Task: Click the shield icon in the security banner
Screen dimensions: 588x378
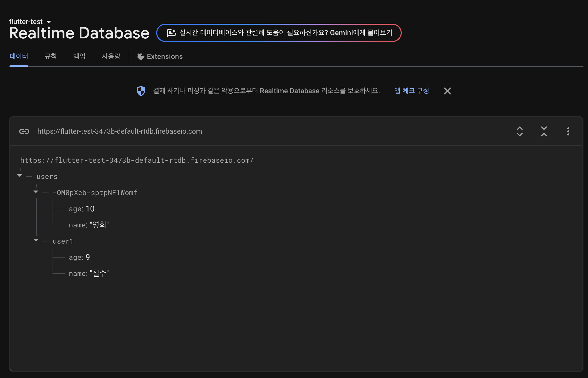Action: point(141,91)
